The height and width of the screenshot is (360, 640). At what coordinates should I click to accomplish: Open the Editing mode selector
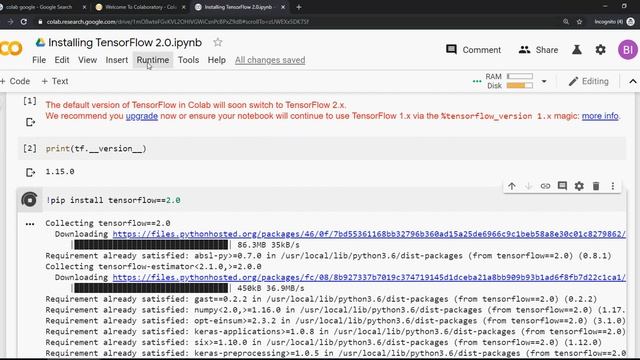click(x=588, y=81)
